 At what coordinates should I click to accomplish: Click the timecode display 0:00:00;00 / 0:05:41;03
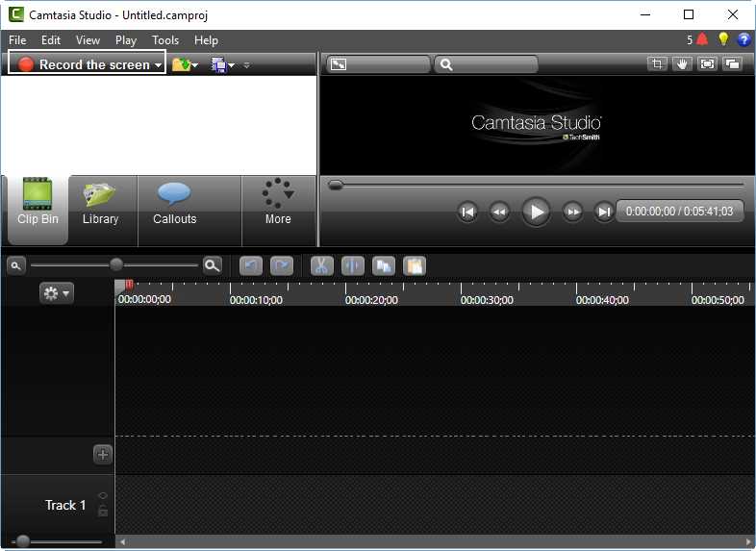click(680, 212)
